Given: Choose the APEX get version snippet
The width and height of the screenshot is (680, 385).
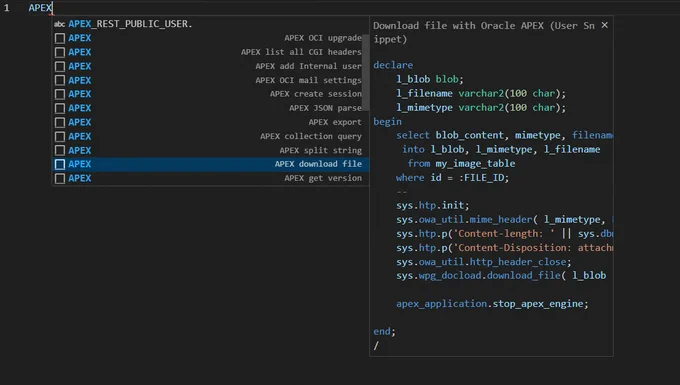Looking at the screenshot, I should [211, 178].
